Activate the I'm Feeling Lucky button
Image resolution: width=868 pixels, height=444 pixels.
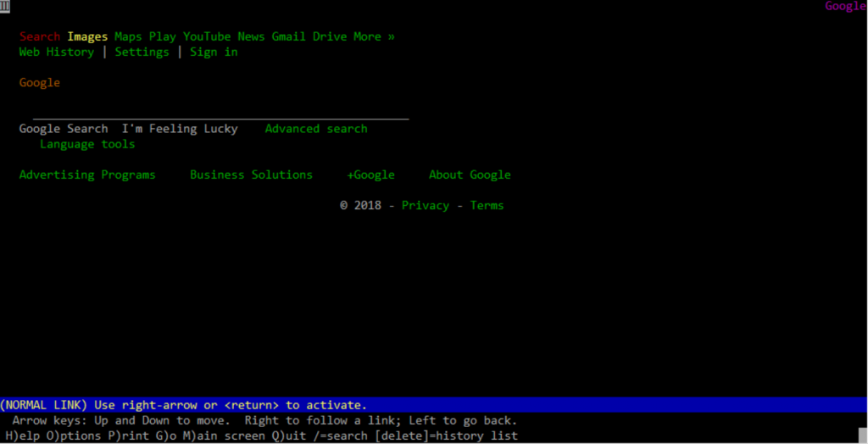180,129
